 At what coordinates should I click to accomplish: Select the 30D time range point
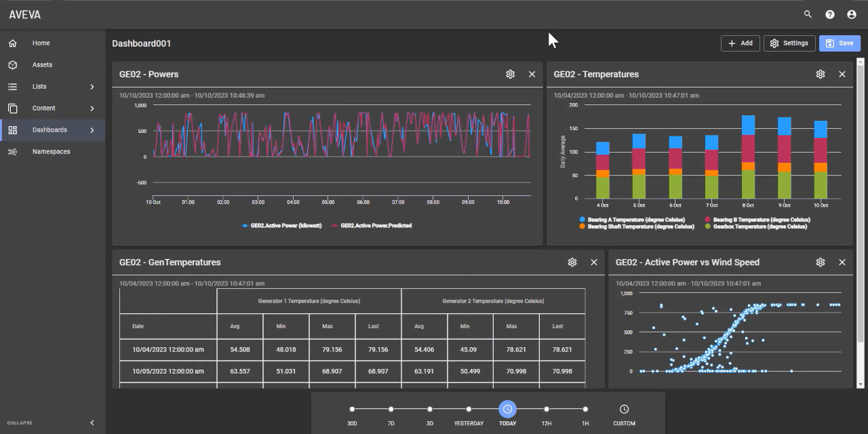click(x=352, y=409)
